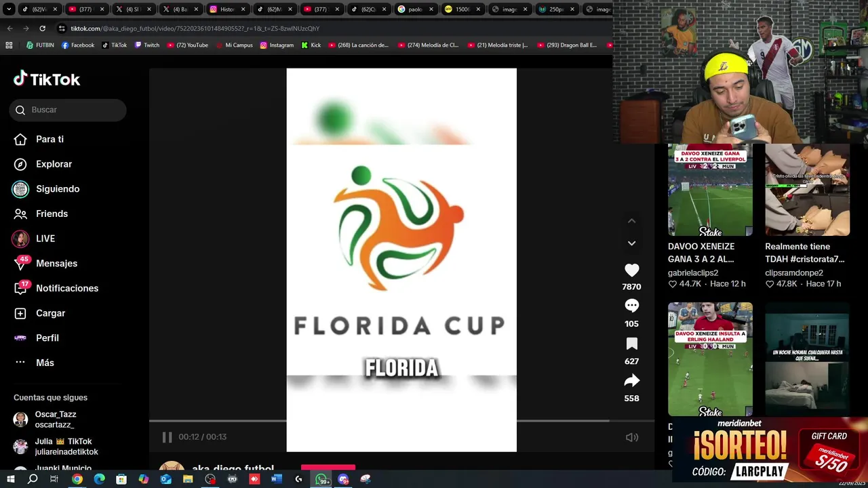Screen dimensions: 868x488
Task: Go to next video with down chevron
Action: click(x=631, y=243)
